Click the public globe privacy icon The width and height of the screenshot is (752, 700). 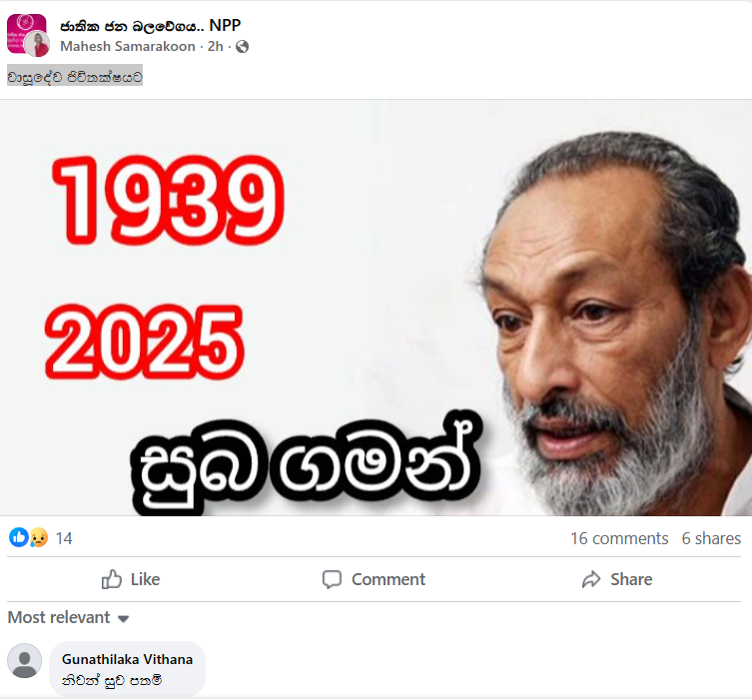[243, 47]
